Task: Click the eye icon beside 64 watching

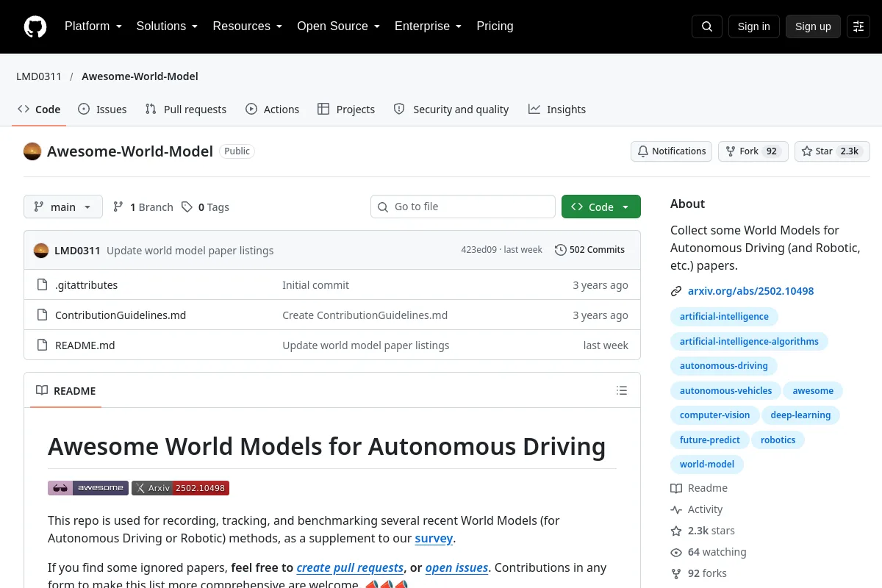Action: 676,552
